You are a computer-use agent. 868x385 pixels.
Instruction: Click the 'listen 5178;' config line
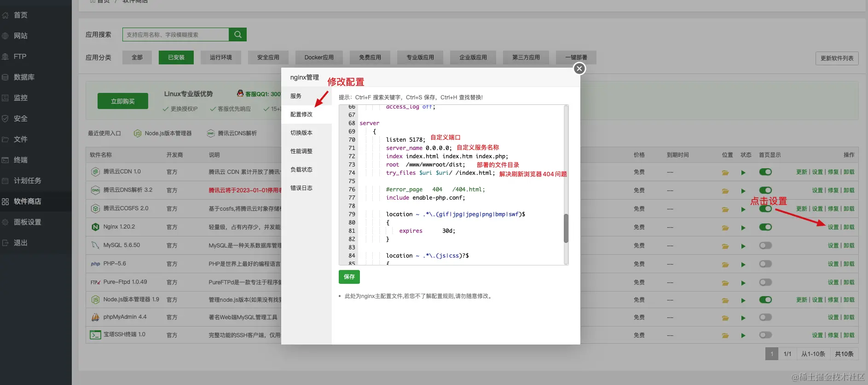405,140
